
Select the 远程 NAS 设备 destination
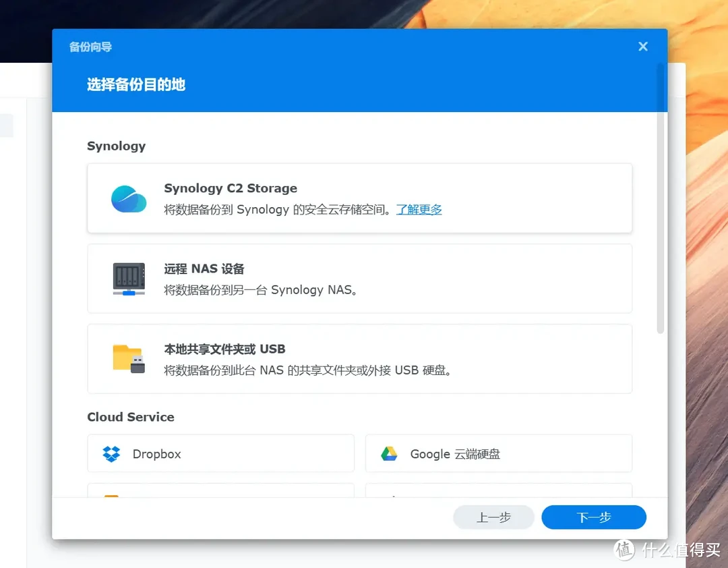click(x=359, y=279)
